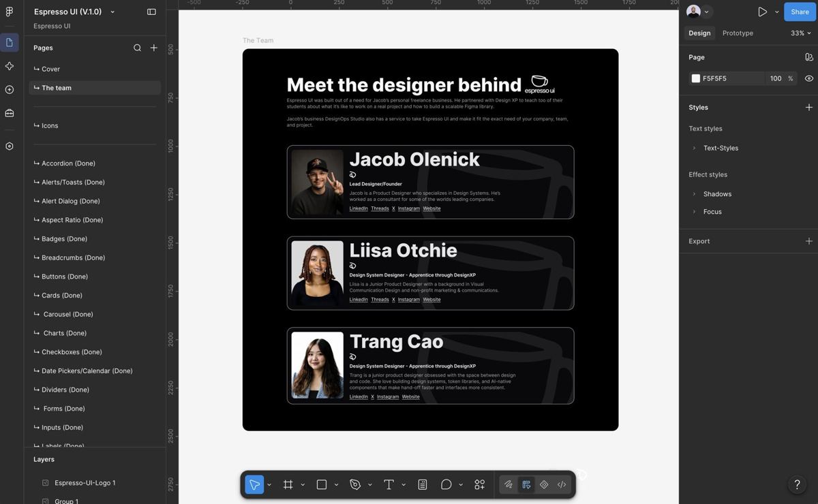Click the hexagon settings icon in left rail
Image resolution: width=818 pixels, height=504 pixels.
[9, 146]
